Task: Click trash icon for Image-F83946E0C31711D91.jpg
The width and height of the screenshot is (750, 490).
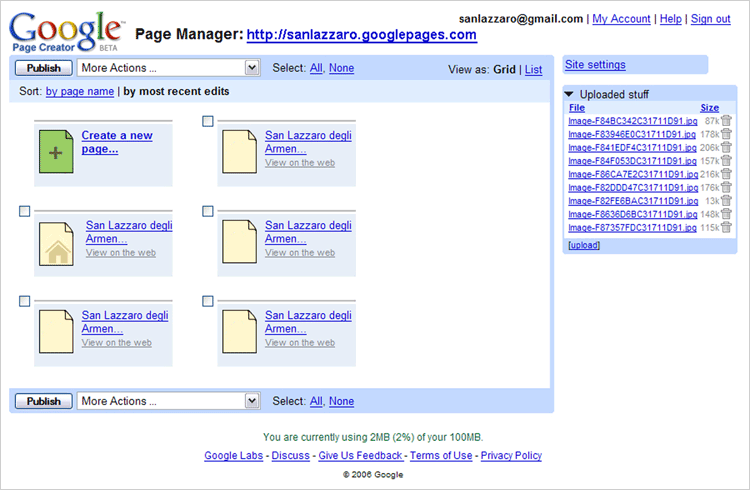Action: (x=726, y=134)
